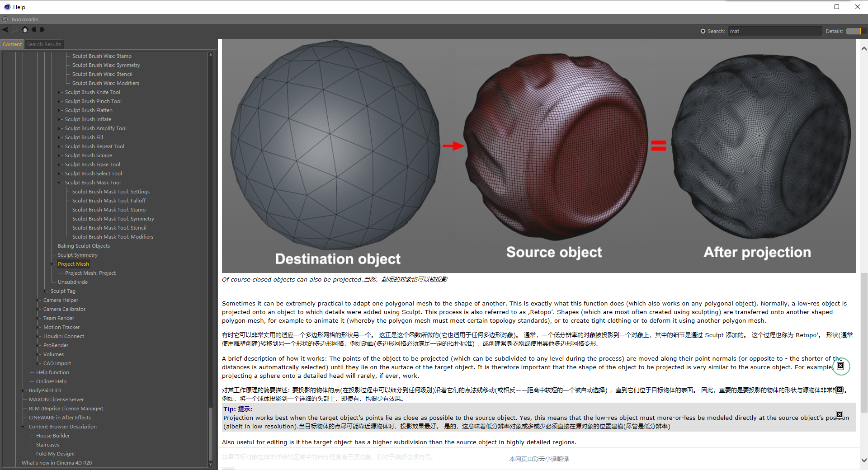The image size is (868, 470).
Task: Open the 'Houdini Connect' topic
Action: click(x=64, y=336)
